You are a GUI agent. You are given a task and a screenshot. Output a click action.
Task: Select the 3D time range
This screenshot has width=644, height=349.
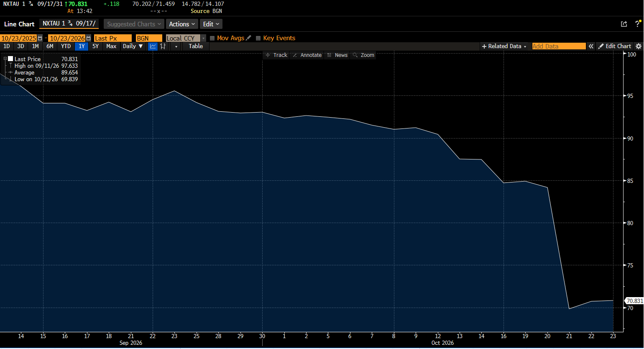click(20, 46)
